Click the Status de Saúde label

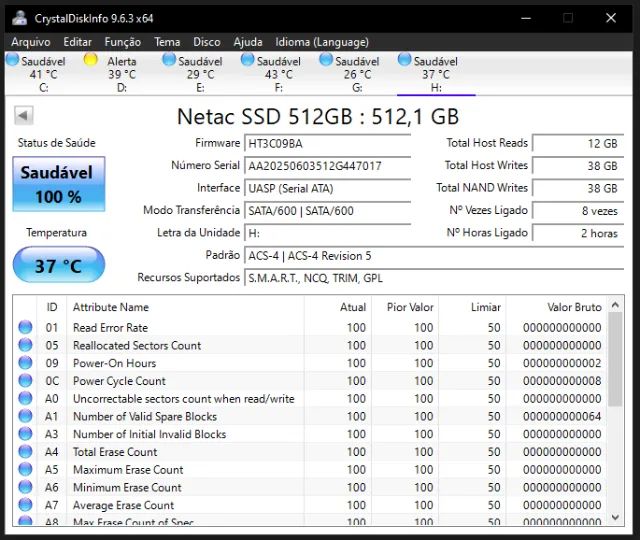[x=56, y=143]
